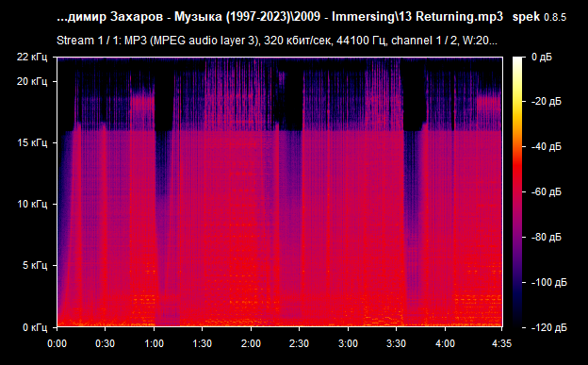
Task: Click the -60 дБ label on color scale
Action: (x=546, y=191)
